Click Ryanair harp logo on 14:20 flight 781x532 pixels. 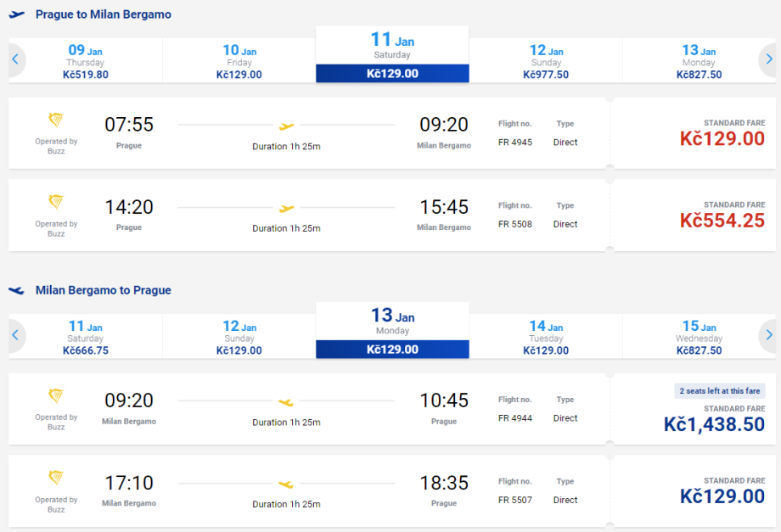(56, 202)
